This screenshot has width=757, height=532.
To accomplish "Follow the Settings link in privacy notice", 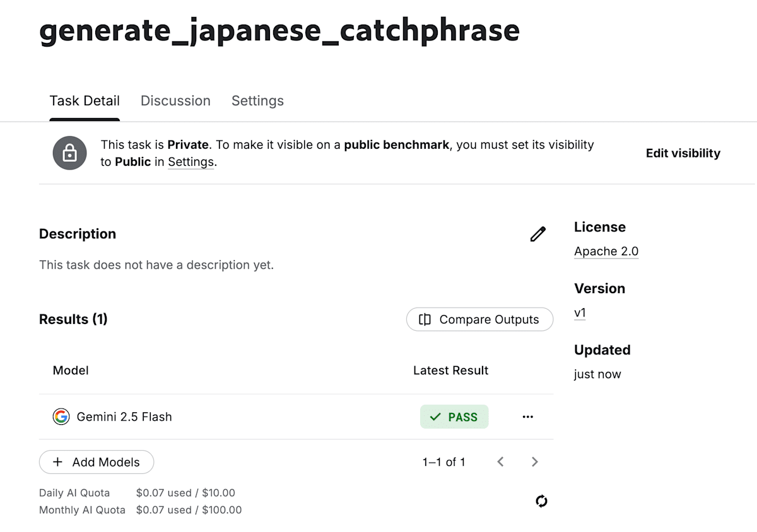I will tap(191, 162).
